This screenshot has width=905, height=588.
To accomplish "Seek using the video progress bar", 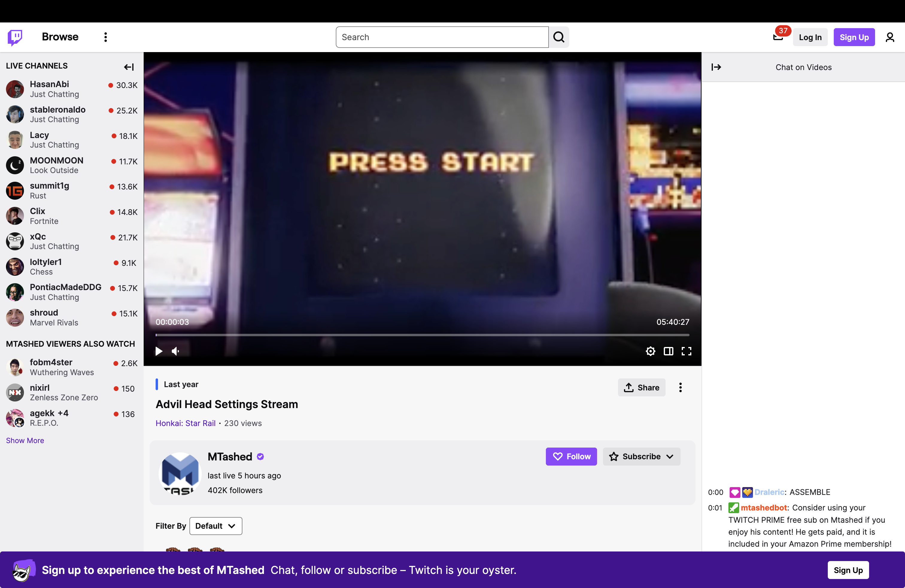I will pos(422,335).
